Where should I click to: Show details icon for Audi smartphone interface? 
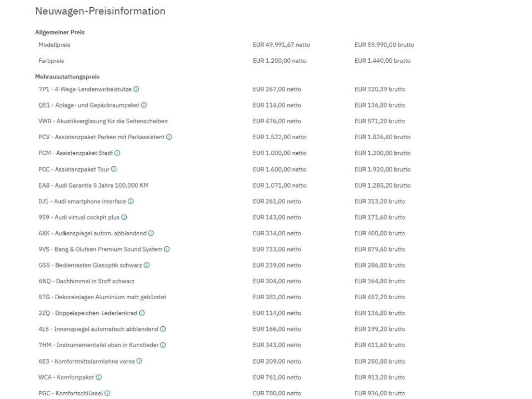(130, 201)
